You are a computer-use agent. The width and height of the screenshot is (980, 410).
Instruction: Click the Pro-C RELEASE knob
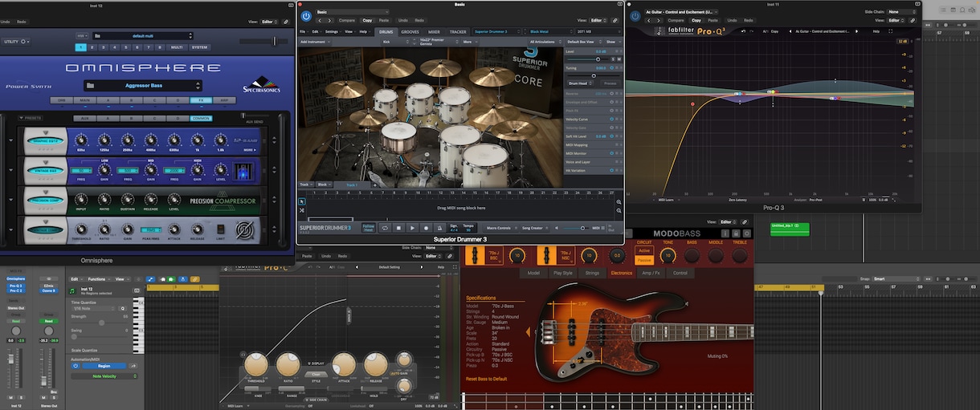[374, 365]
